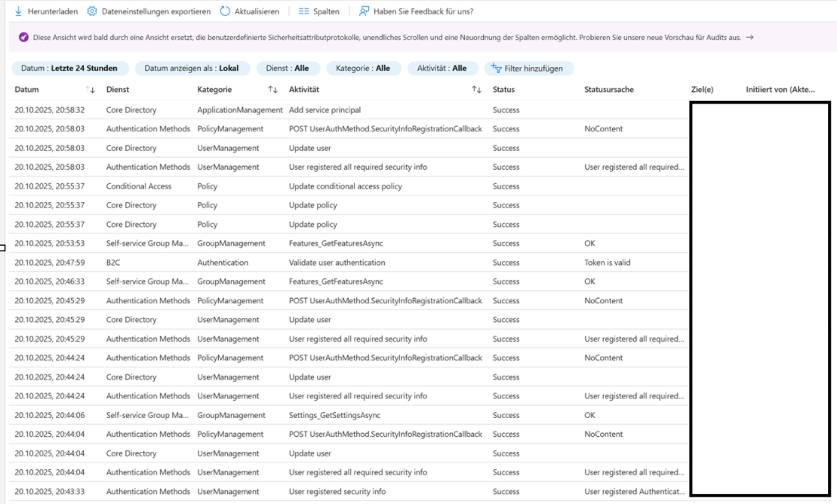Open the 'Datum : Letzte 24 Stunden' filter
837x504 pixels.
(69, 69)
